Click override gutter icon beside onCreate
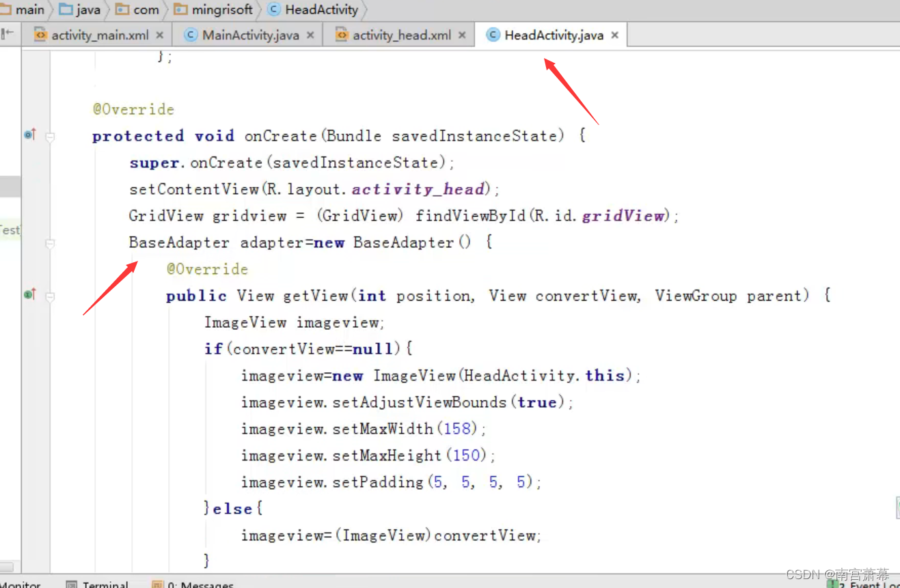The width and height of the screenshot is (900, 588). tap(29, 135)
